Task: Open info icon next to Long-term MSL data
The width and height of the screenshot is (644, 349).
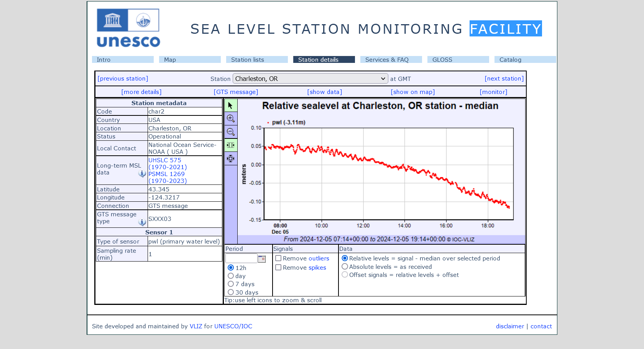Action: (x=142, y=174)
